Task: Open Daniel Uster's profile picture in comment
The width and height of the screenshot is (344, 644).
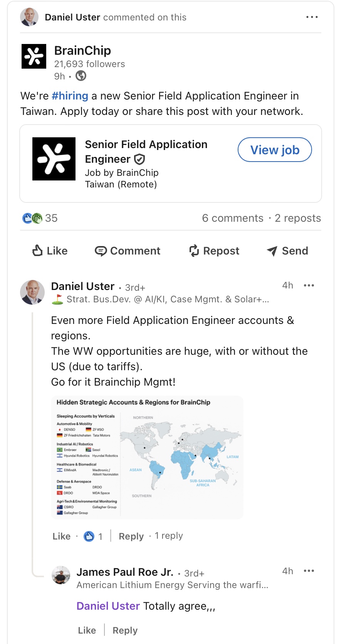Action: click(x=32, y=292)
